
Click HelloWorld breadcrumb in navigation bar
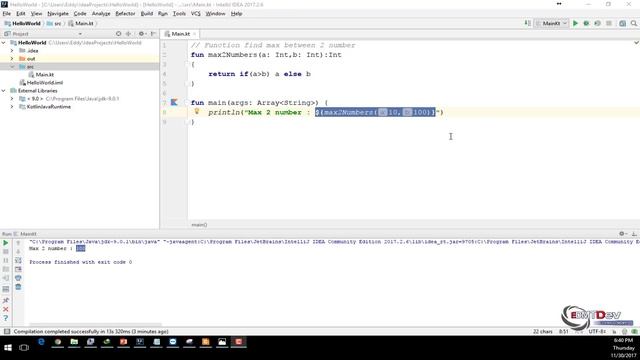[22, 23]
